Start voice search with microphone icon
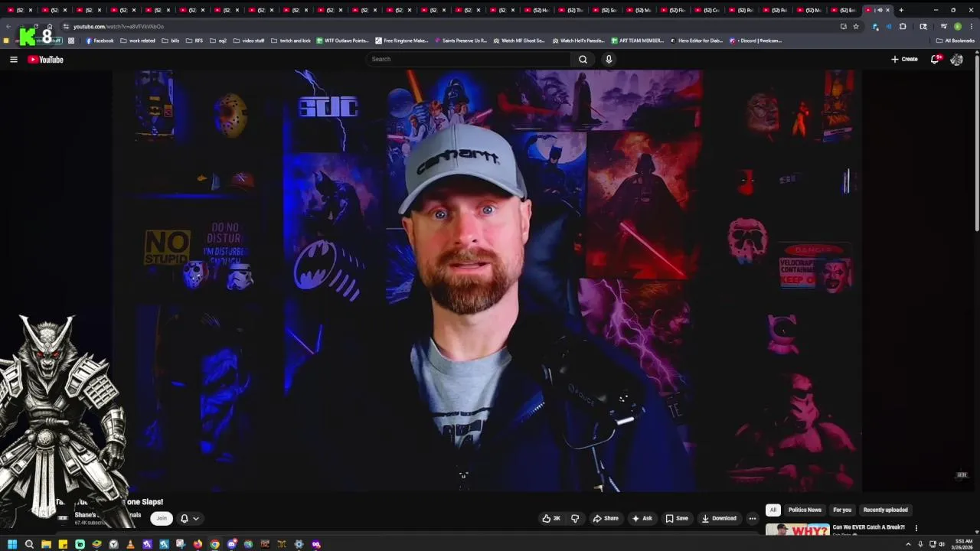Image resolution: width=980 pixels, height=551 pixels. [x=609, y=59]
